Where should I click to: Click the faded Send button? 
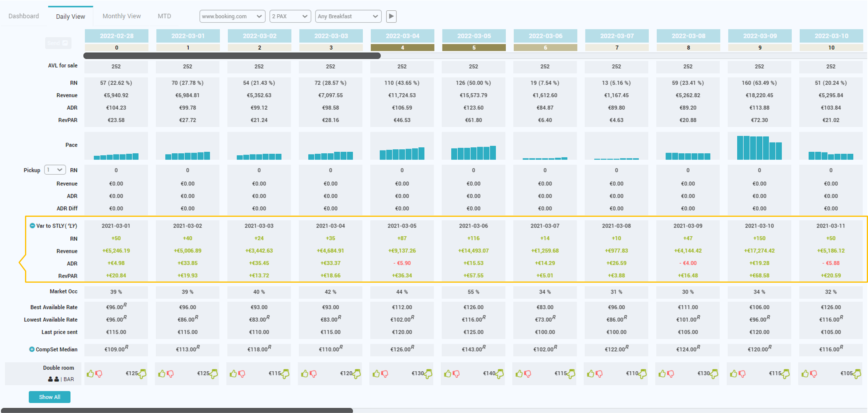point(58,43)
